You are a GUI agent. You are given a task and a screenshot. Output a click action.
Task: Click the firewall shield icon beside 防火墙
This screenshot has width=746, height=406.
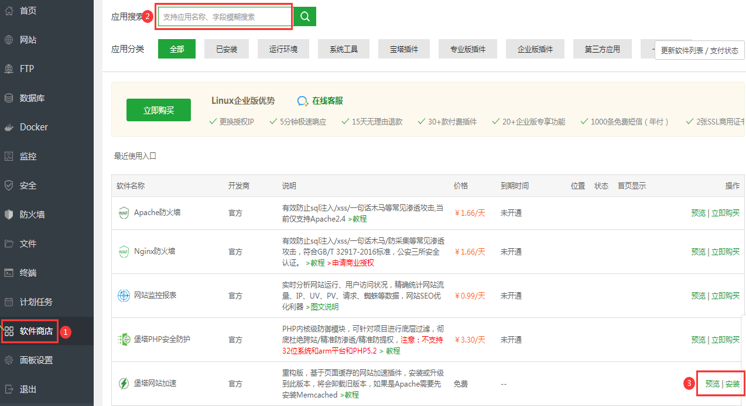[x=9, y=215]
